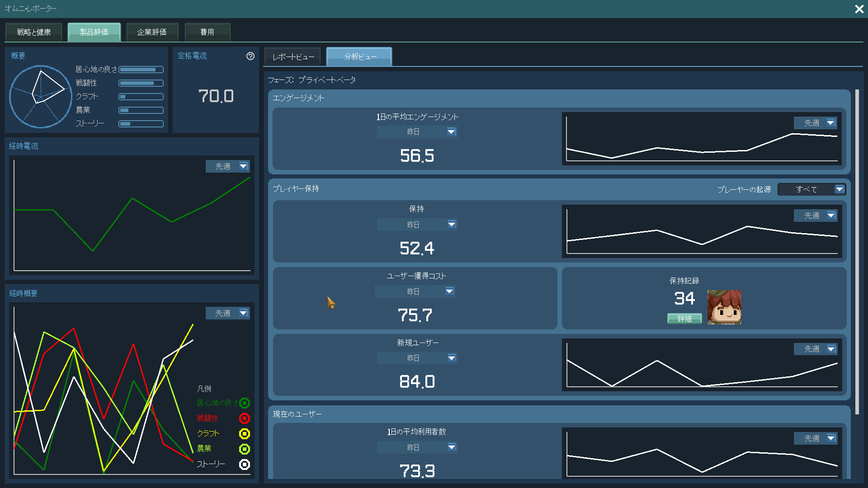The width and height of the screenshot is (868, 488).
Task: Switch to 企業評価 tab
Action: pos(152,32)
